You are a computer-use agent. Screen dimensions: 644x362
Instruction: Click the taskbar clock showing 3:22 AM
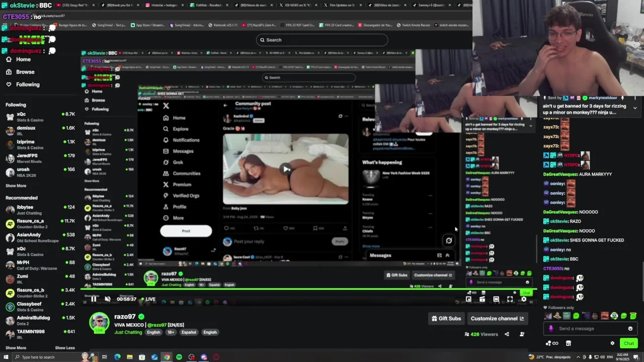(621, 357)
